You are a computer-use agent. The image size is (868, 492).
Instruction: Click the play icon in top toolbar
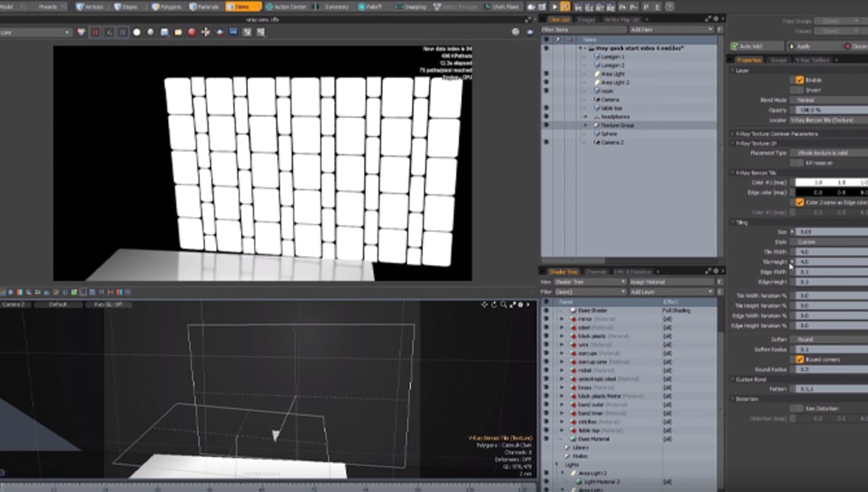(554, 7)
